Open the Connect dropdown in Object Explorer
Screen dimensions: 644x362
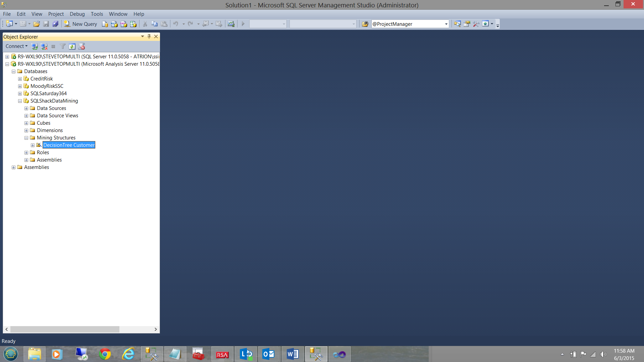point(16,46)
